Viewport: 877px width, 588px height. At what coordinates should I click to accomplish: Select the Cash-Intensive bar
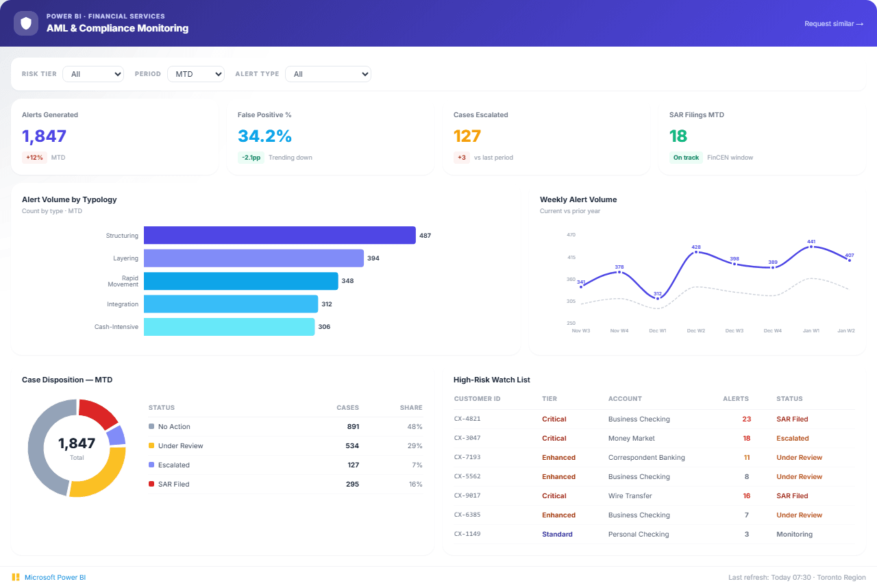(229, 327)
